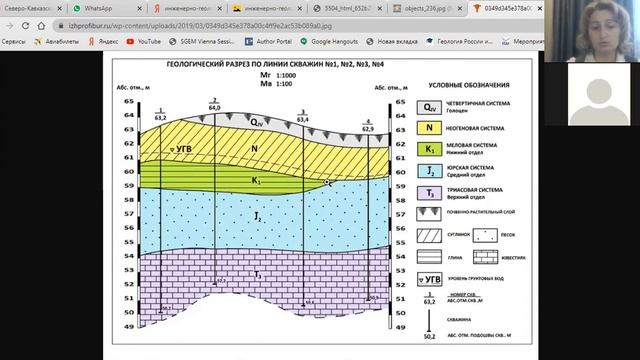The height and width of the screenshot is (360, 640).
Task: Close the active 0349d345e378a0 tab
Action: click(540, 8)
